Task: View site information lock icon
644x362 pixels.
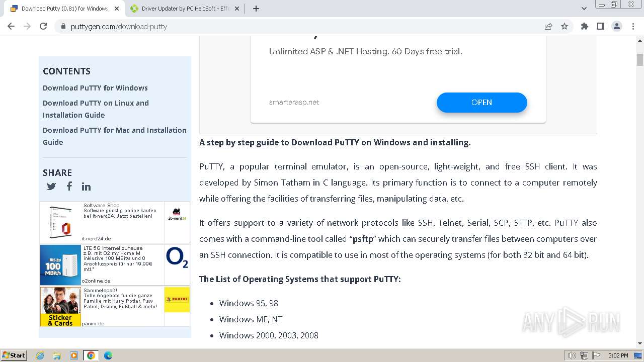Action: tap(63, 26)
